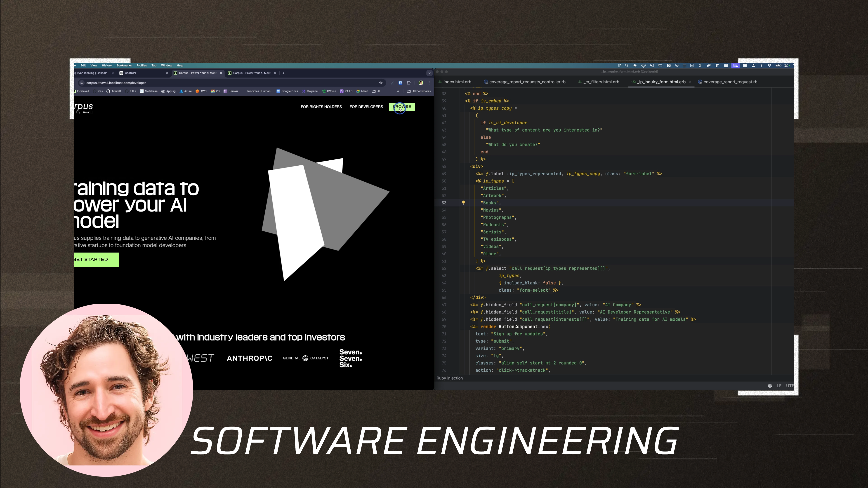
Task: Open the Meet bookmark
Action: click(x=362, y=91)
